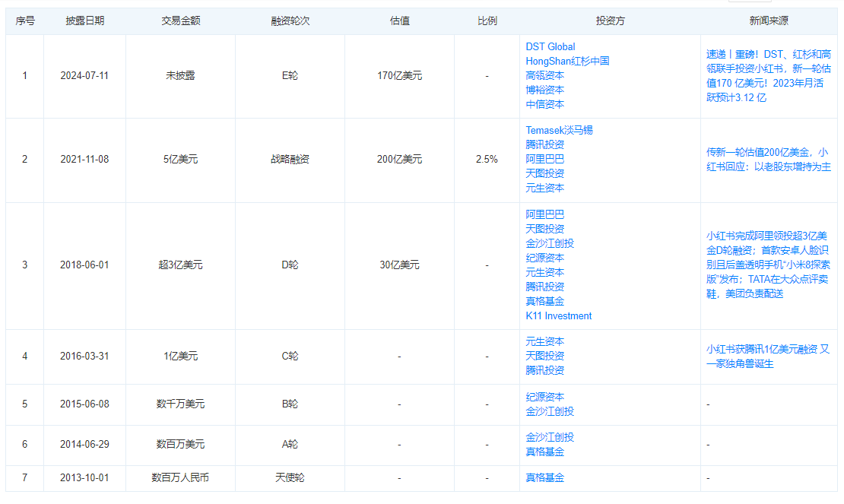Click 真格基金 in the 天使轮 row
This screenshot has height=504, width=844.
click(544, 478)
